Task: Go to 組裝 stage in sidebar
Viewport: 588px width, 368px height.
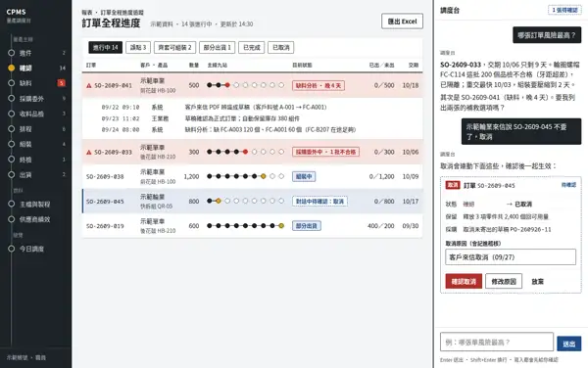Action: pyautogui.click(x=36, y=144)
